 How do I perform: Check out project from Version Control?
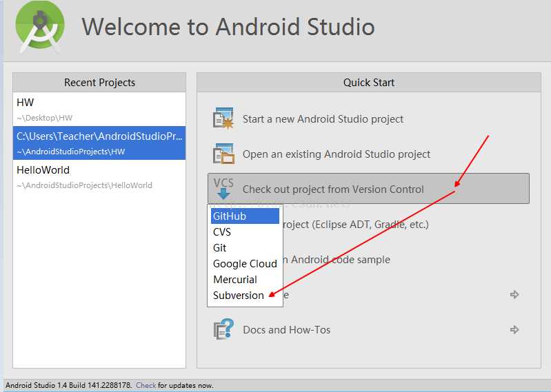pos(368,189)
